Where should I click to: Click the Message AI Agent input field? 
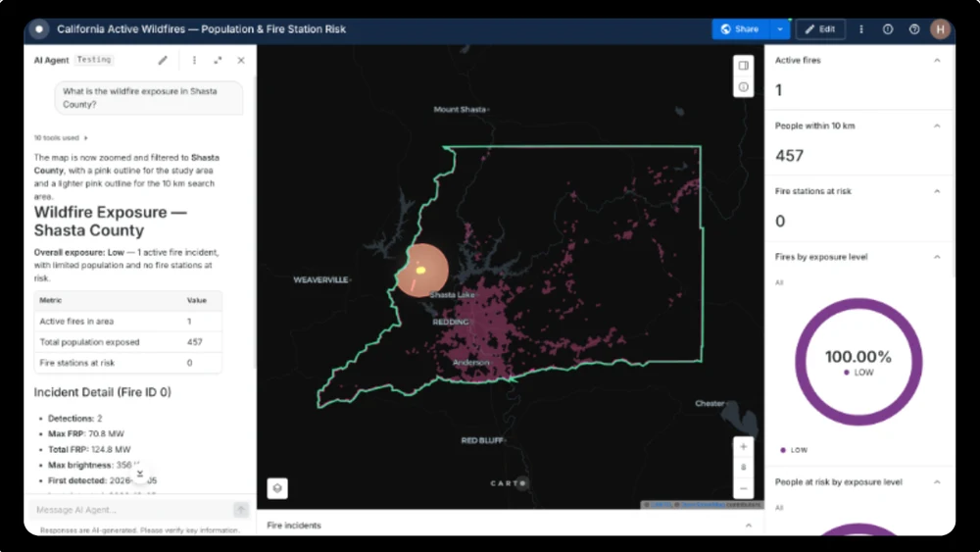[132, 510]
